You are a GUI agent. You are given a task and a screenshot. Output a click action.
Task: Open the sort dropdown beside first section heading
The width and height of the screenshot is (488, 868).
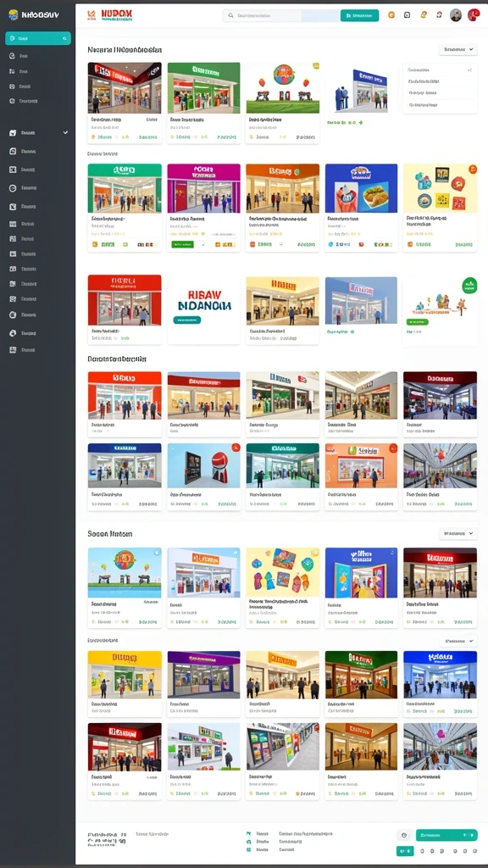tap(457, 49)
